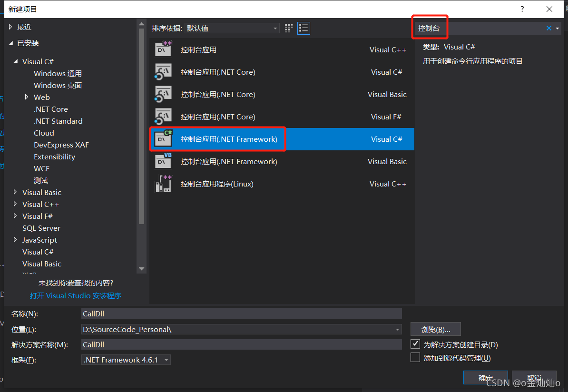This screenshot has width=568, height=392.
Task: Expand the JavaScript tree node
Action: tap(15, 239)
